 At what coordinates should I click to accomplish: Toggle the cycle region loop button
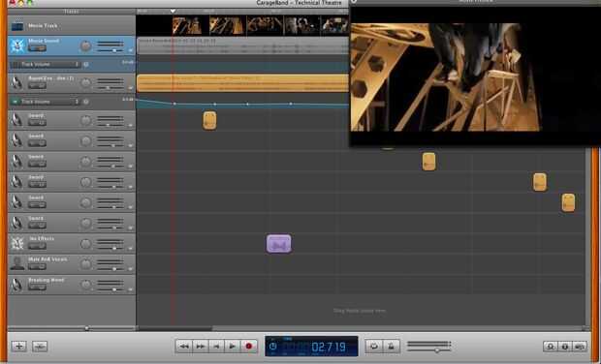374,347
